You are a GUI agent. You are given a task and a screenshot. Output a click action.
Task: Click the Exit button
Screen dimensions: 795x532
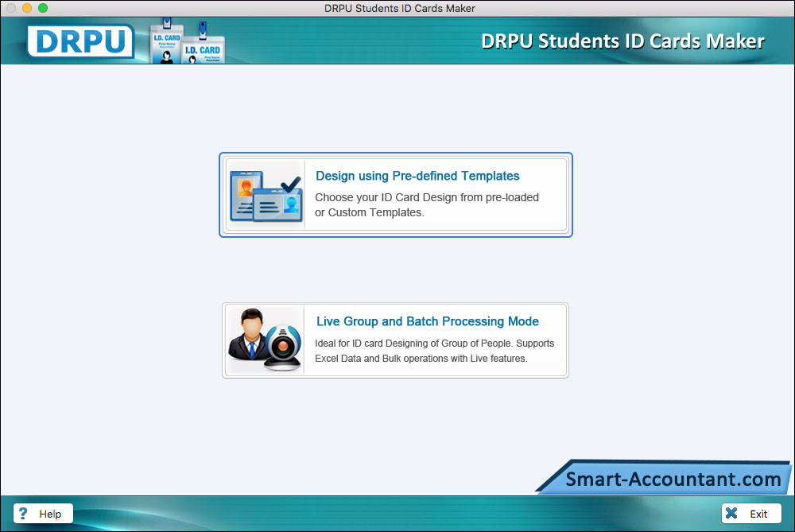(751, 513)
